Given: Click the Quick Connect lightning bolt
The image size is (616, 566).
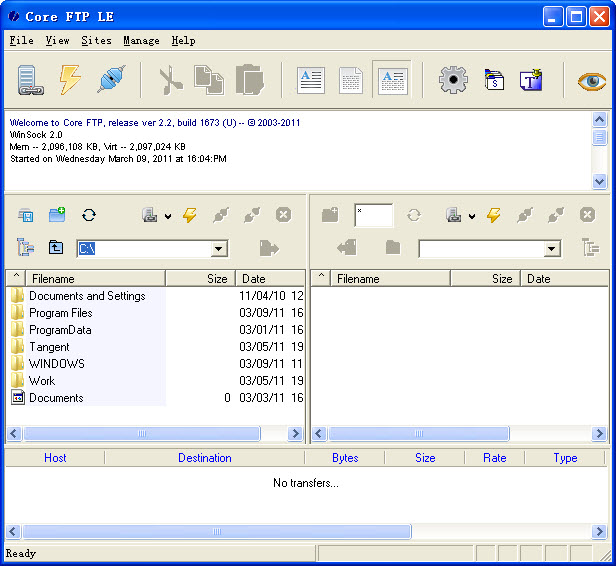Looking at the screenshot, I should click(69, 80).
